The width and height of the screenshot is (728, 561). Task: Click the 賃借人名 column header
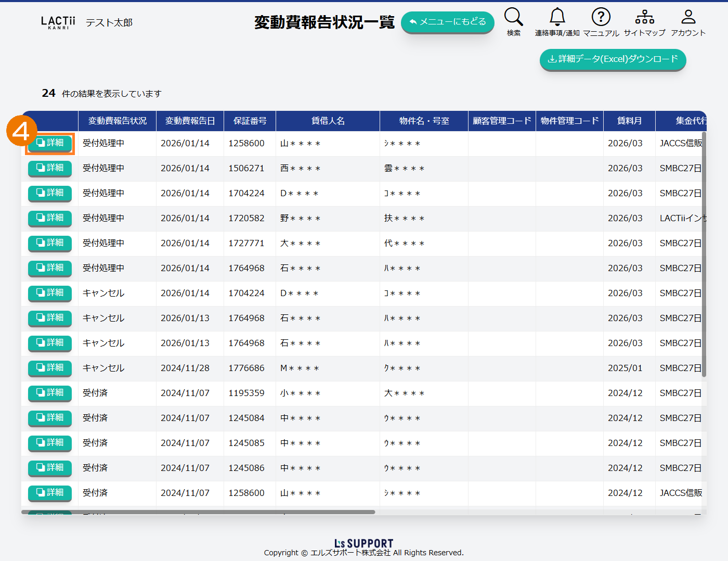pos(328,121)
